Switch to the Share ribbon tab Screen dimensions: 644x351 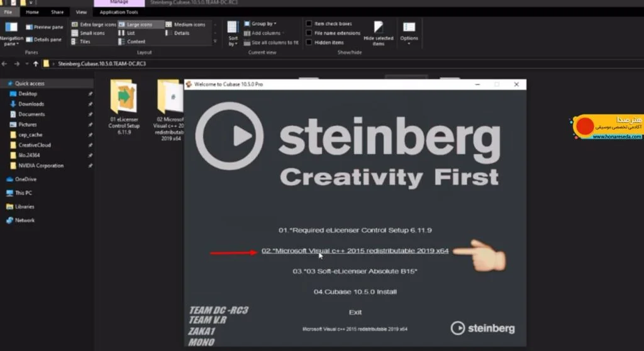tap(57, 12)
